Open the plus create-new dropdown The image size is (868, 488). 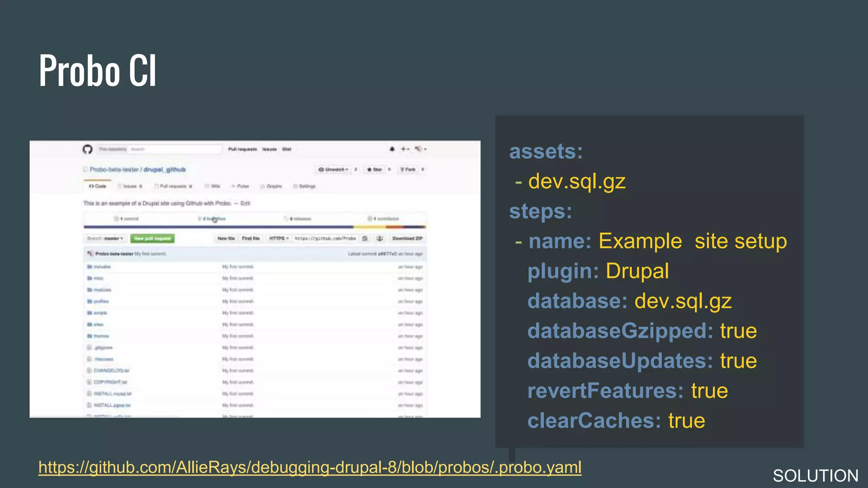[405, 149]
